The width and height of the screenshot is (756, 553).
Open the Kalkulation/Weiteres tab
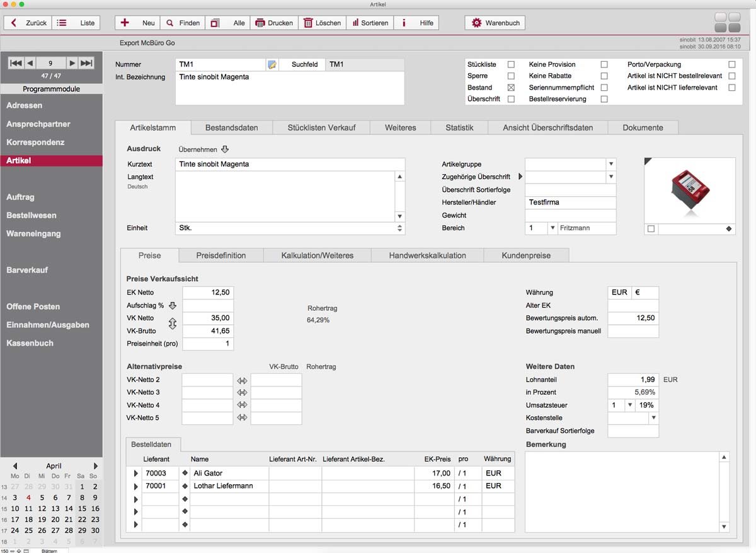(317, 255)
